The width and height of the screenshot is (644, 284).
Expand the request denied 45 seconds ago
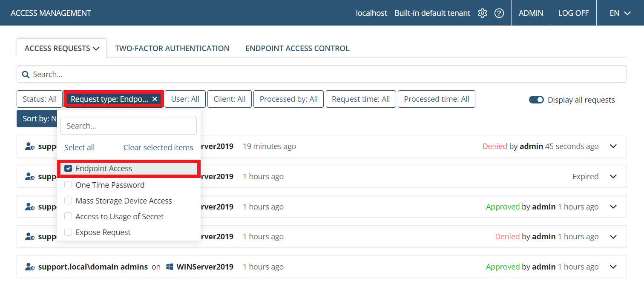click(613, 146)
